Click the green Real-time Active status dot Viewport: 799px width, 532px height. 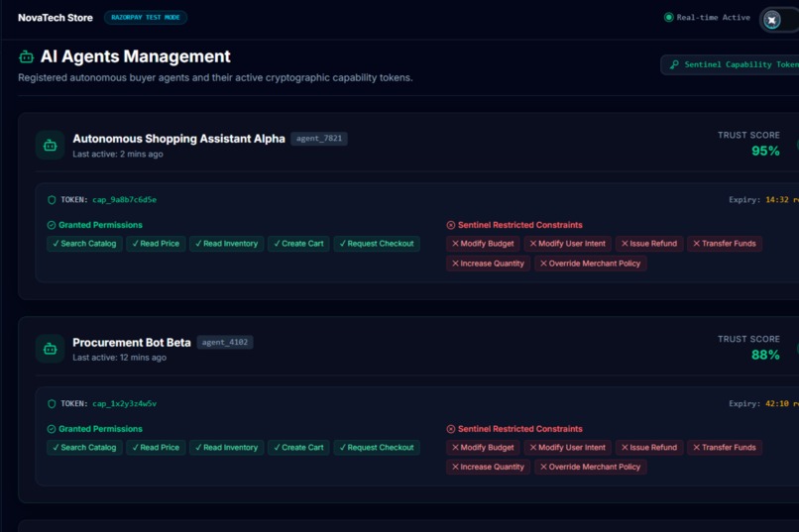click(x=668, y=17)
